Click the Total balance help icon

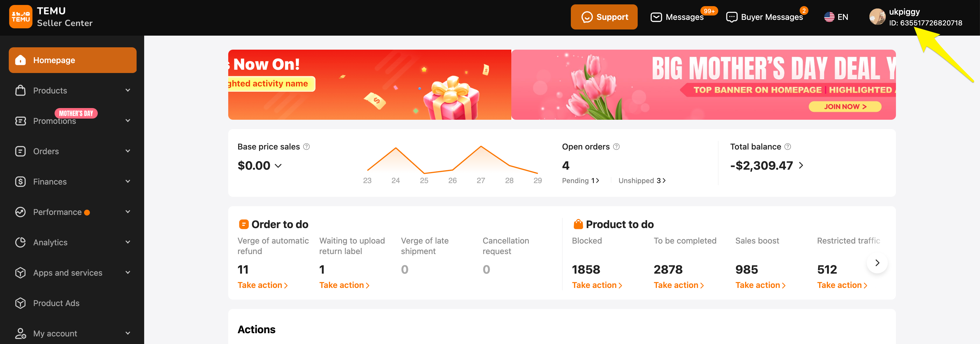pyautogui.click(x=787, y=147)
